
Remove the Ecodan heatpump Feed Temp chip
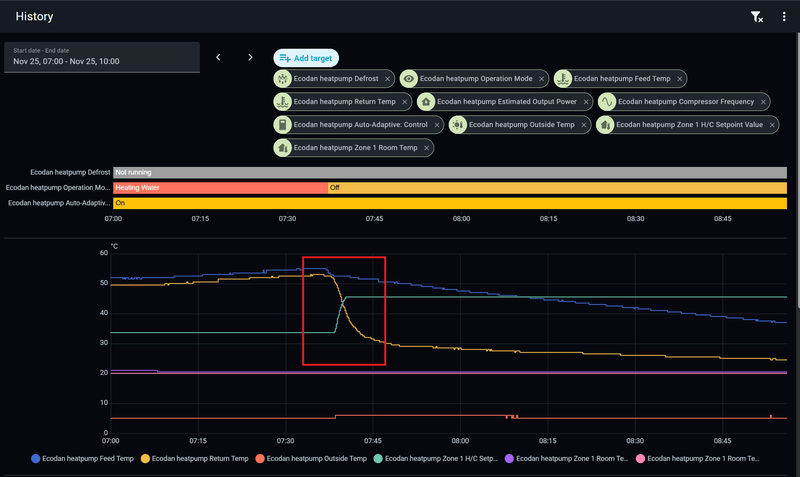pyautogui.click(x=680, y=79)
